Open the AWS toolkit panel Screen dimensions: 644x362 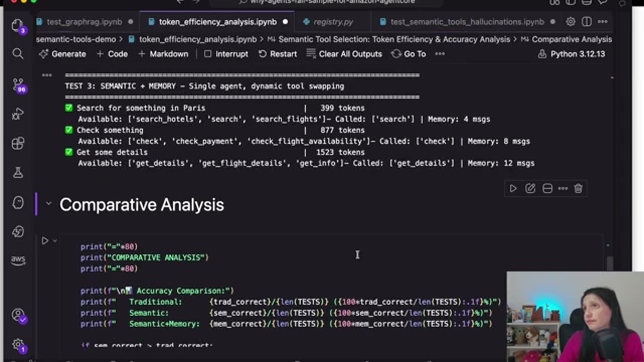[18, 259]
